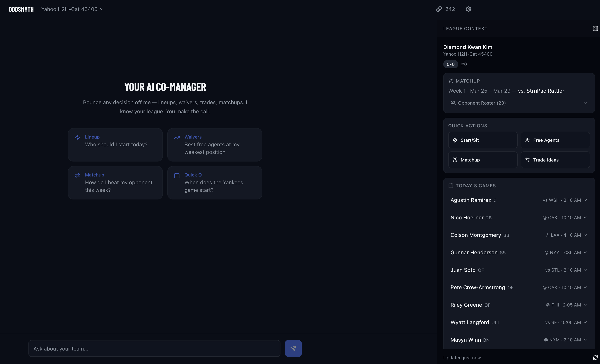Expand the Juan Soto game row
Viewport: 600px width, 364px height.
click(x=585, y=270)
